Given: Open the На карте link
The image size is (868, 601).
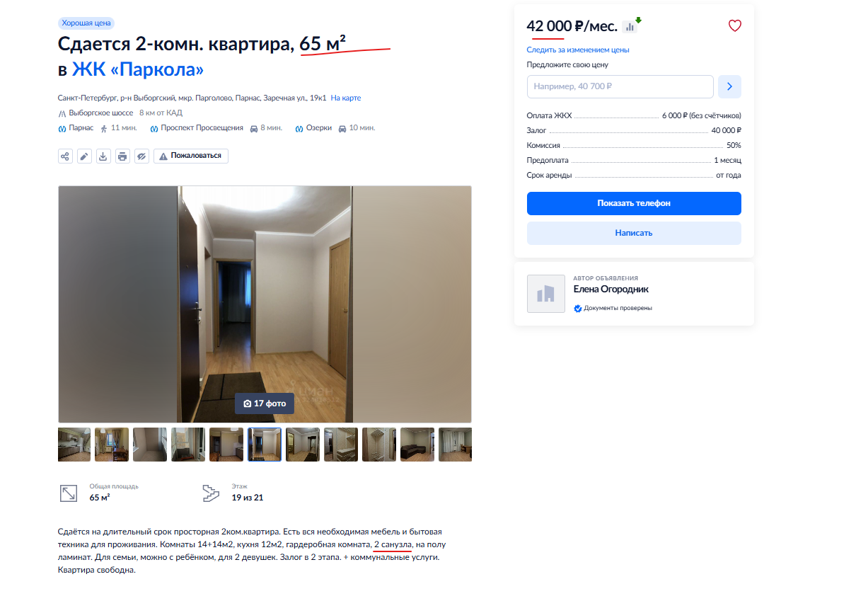Looking at the screenshot, I should point(346,98).
